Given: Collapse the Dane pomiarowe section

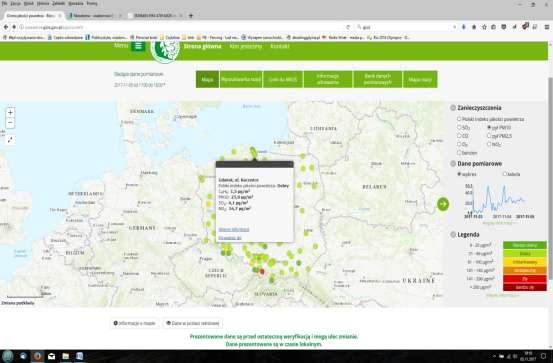Looking at the screenshot, I should coord(453,164).
